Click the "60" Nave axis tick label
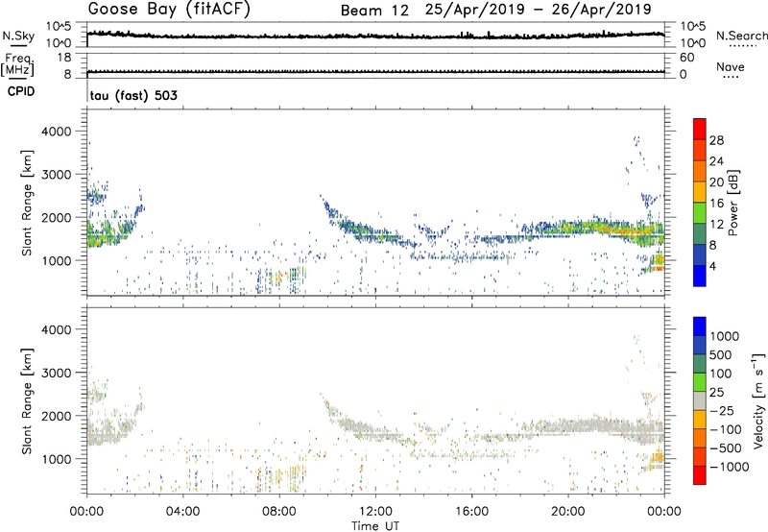 (x=686, y=58)
